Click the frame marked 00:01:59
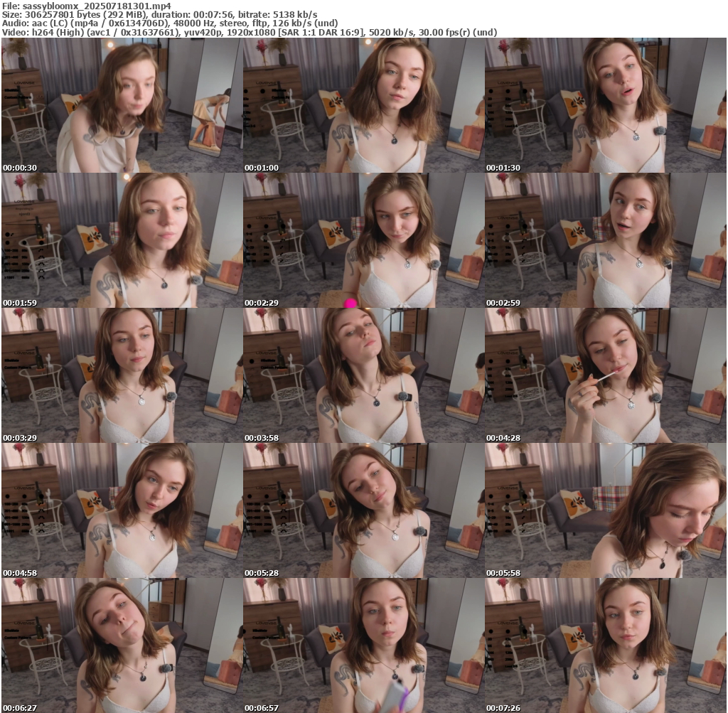728x713 pixels. 122,240
